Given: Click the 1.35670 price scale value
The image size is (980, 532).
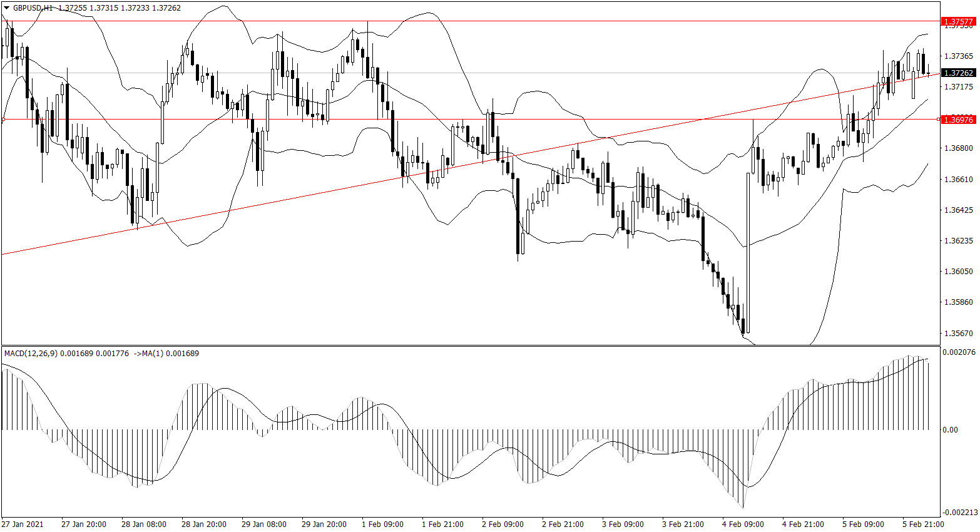Looking at the screenshot, I should pyautogui.click(x=958, y=334).
